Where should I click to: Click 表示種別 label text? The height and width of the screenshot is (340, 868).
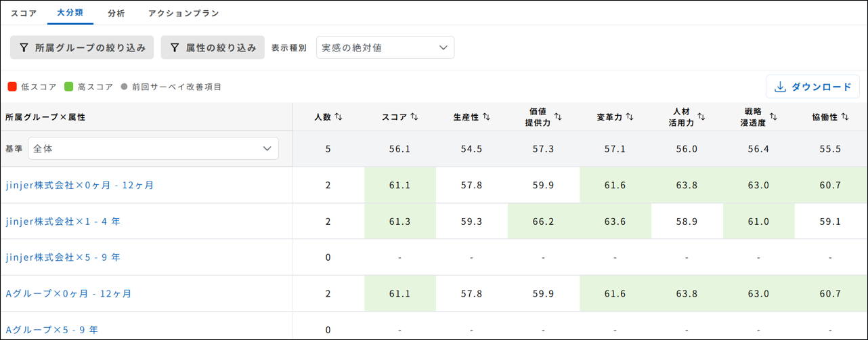pyautogui.click(x=289, y=48)
